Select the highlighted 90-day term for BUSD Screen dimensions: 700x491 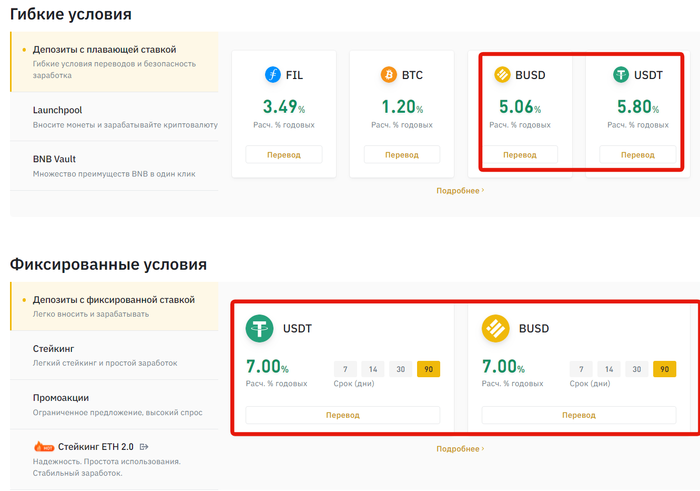tap(664, 369)
